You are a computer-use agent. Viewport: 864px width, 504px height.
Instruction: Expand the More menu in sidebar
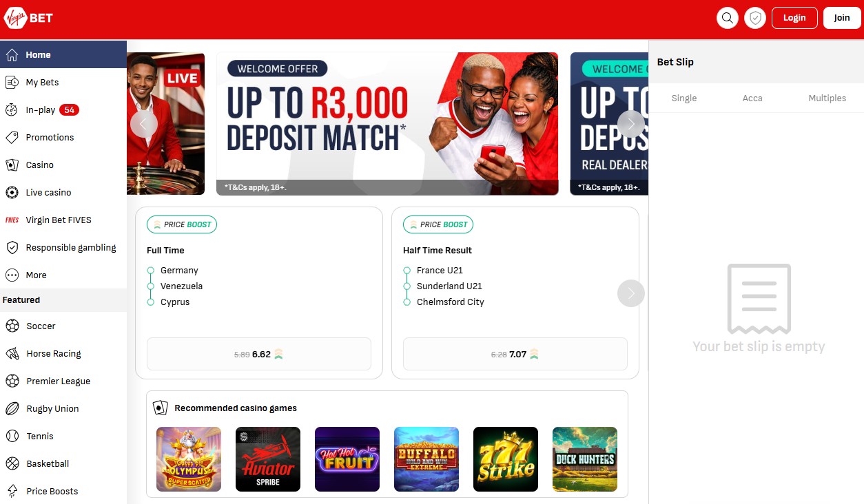(63, 275)
